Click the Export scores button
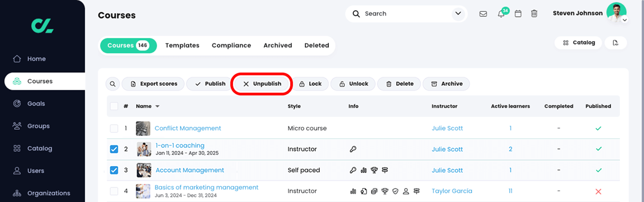This screenshot has height=202, width=644. click(x=153, y=84)
